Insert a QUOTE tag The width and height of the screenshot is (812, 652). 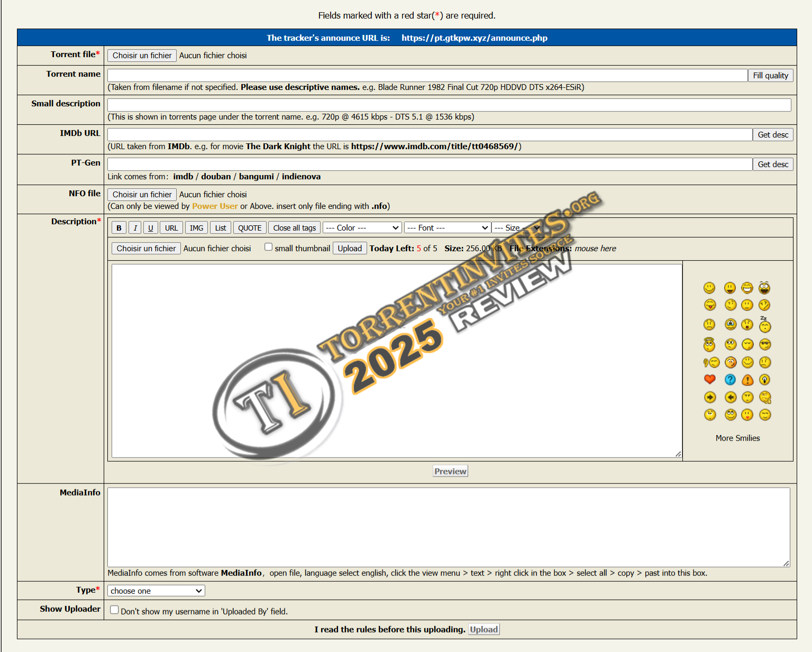(250, 227)
